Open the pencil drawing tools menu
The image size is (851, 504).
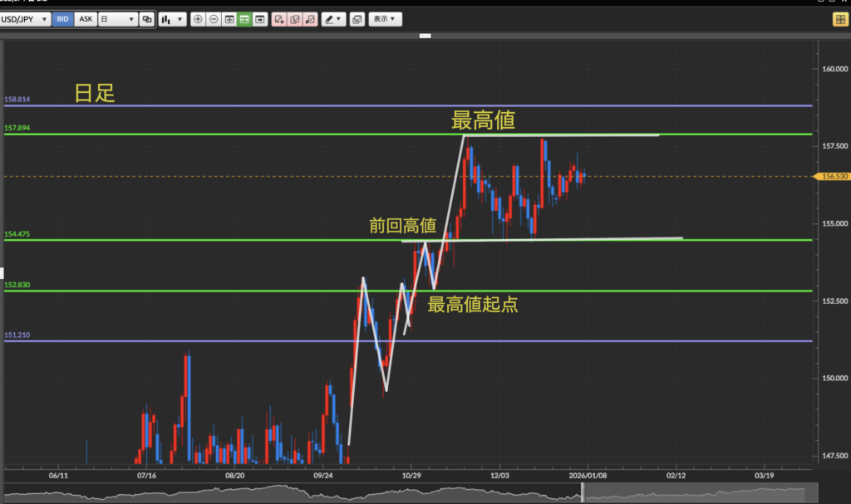click(x=333, y=19)
